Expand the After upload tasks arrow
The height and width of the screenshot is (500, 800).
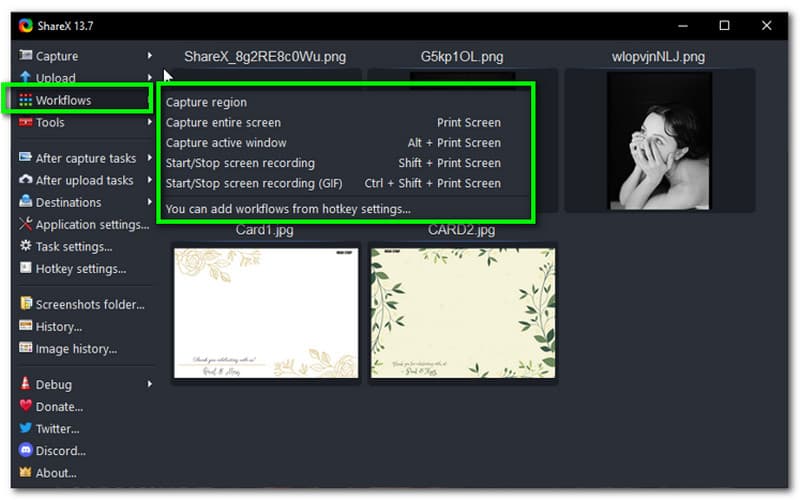click(x=149, y=180)
